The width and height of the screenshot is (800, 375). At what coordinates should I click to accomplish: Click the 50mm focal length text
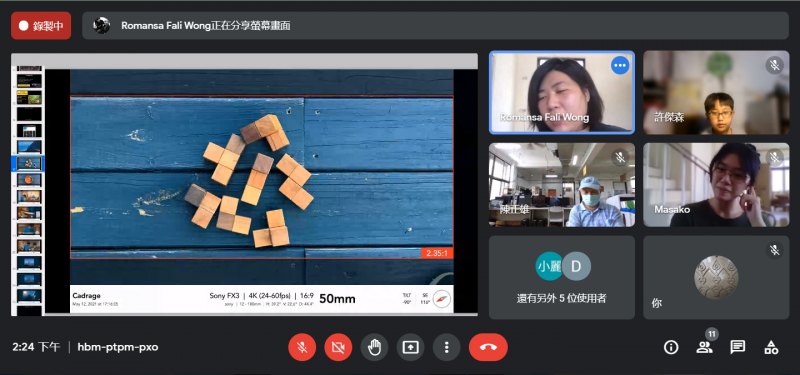337,299
